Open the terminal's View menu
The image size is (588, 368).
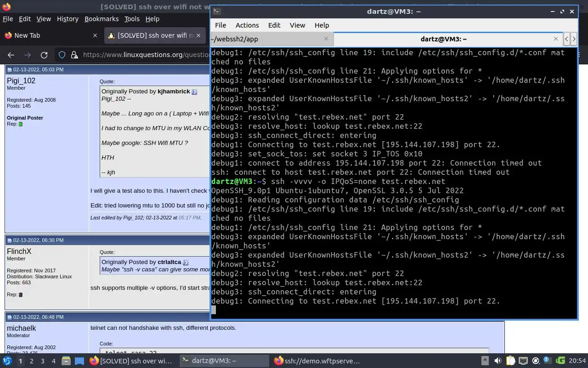(x=297, y=25)
